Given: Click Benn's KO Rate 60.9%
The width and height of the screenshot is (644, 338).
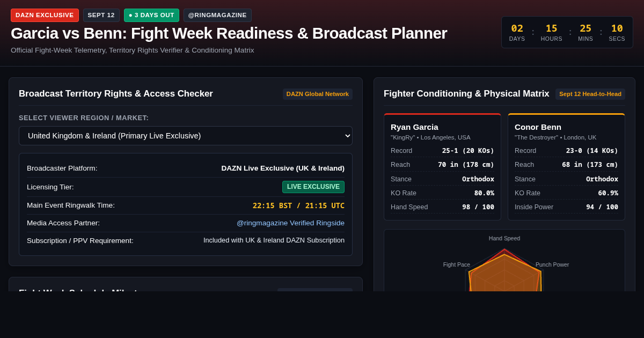Looking at the screenshot, I should pos(608,193).
